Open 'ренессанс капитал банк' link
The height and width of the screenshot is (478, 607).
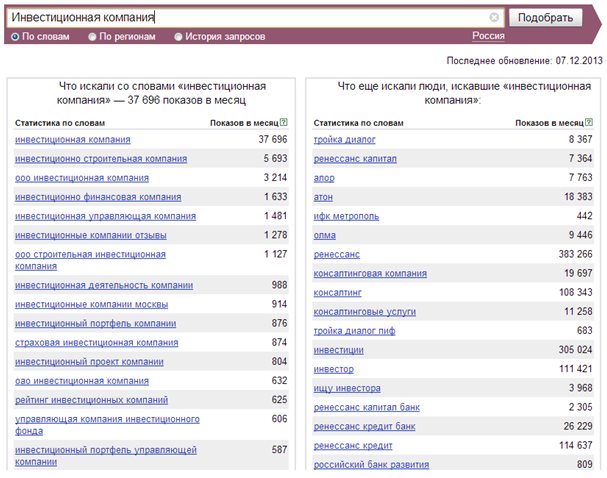point(367,408)
